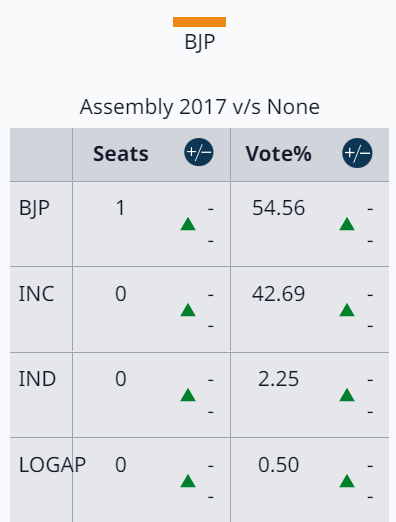Screen dimensions: 396x522
Task: Toggle the Vote% plus/minus change button
Action: tap(357, 153)
